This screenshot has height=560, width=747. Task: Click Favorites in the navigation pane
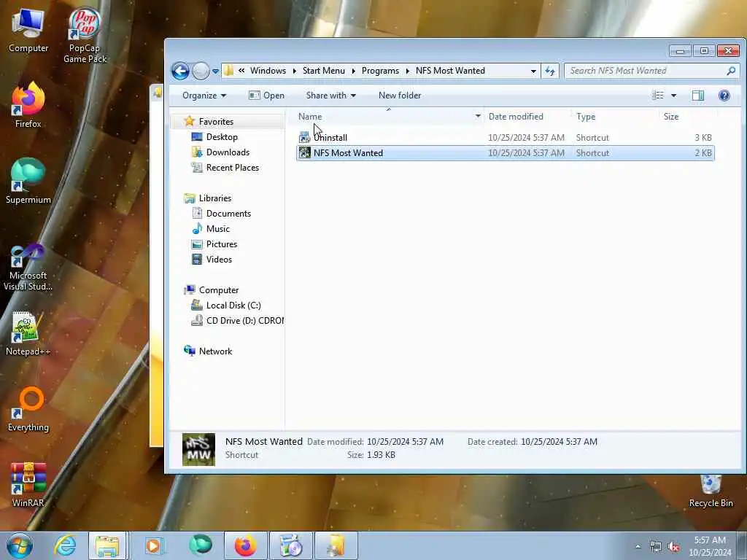216,122
